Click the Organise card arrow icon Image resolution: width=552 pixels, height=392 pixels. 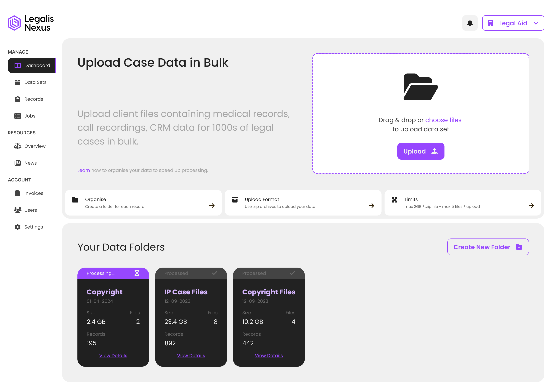(212, 205)
